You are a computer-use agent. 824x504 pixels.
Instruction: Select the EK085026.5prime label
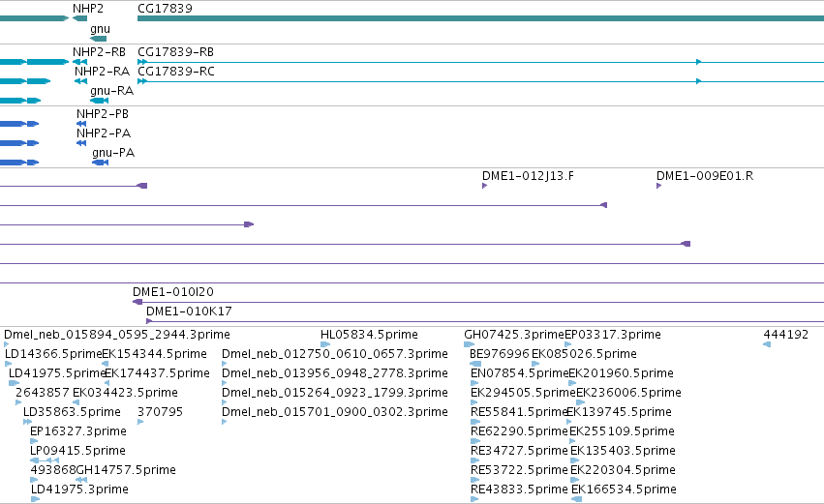click(584, 354)
